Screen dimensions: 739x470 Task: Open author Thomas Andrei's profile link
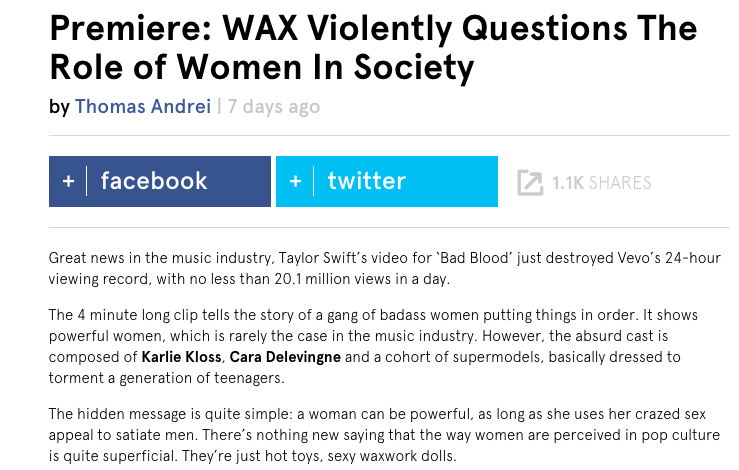click(143, 107)
